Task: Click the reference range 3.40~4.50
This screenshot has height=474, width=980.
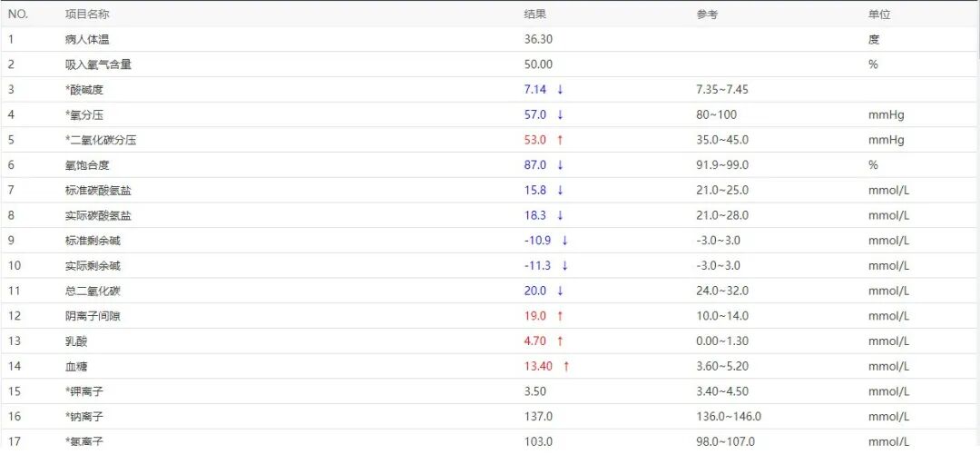Action: [722, 391]
